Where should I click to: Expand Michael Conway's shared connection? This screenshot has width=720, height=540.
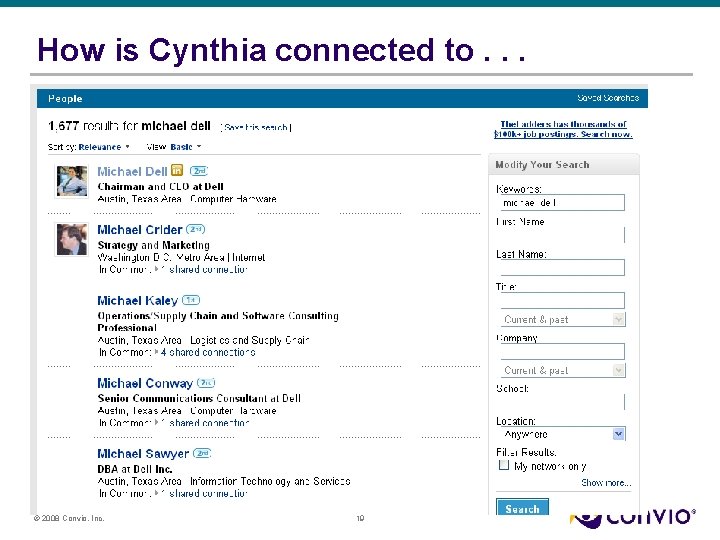pos(203,422)
